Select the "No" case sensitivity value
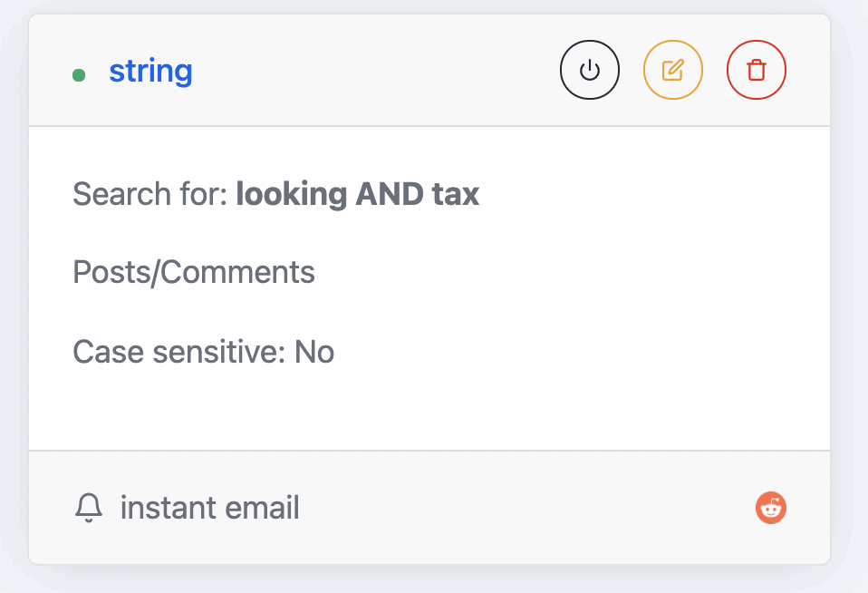The image size is (868, 593). (314, 352)
